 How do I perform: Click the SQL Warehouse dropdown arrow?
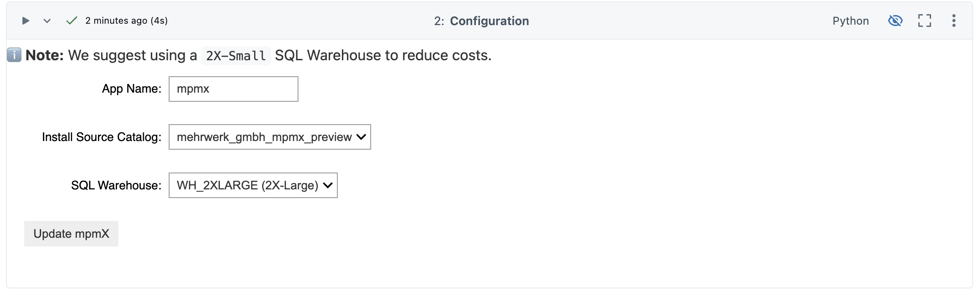[x=328, y=185]
